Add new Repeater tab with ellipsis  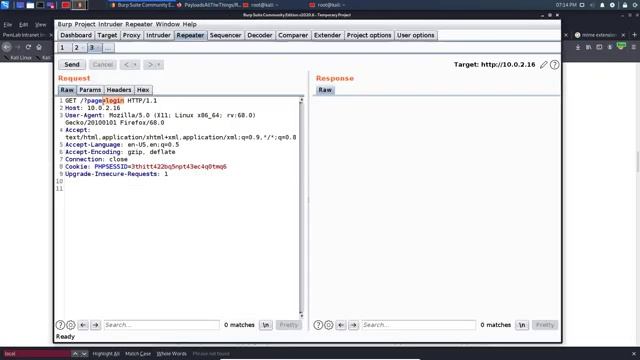pos(108,48)
